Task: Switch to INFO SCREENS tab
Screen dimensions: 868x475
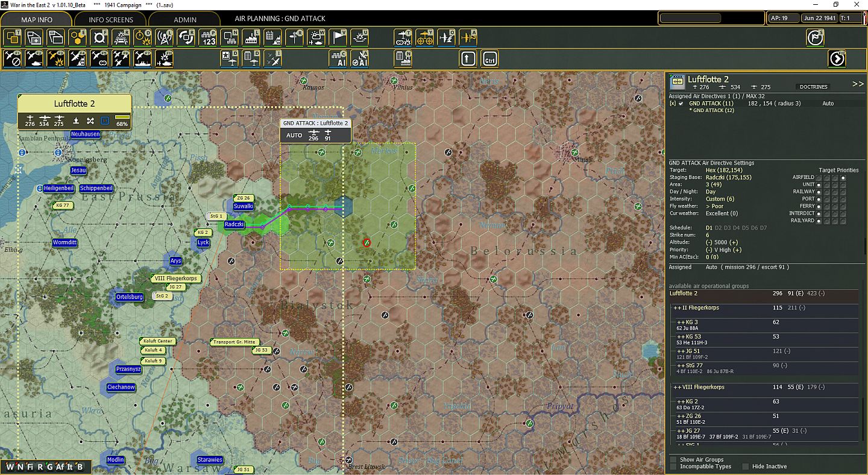Action: click(x=111, y=19)
